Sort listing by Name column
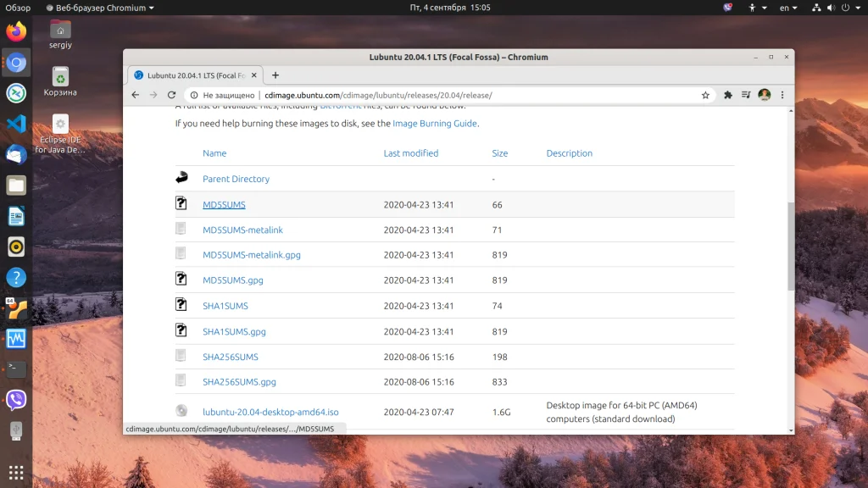This screenshot has height=488, width=868. pyautogui.click(x=214, y=153)
